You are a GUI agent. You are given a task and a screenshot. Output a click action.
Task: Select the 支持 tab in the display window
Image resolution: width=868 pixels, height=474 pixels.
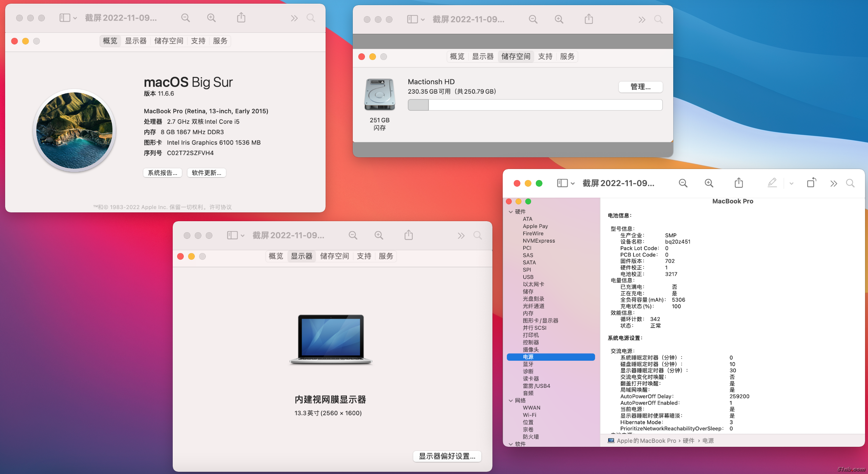364,256
